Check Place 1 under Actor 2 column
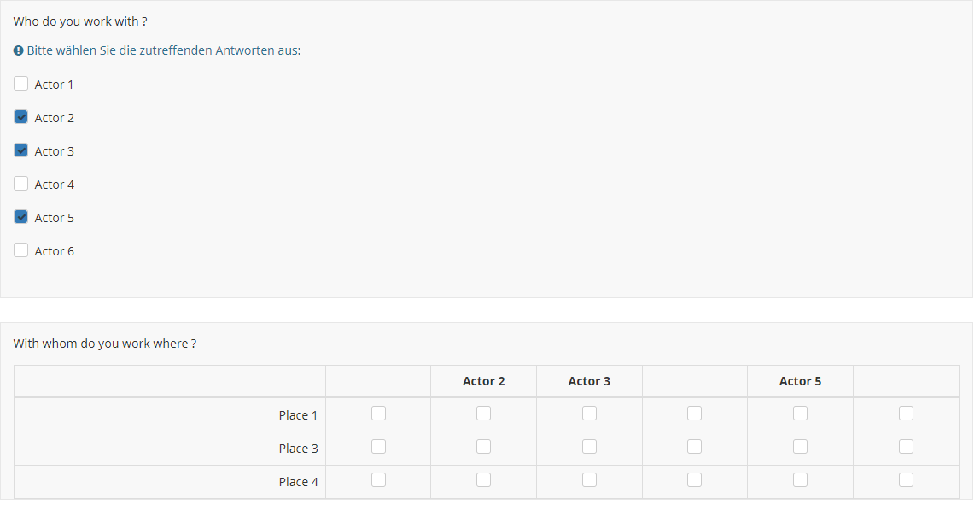Screen dimensions: 980x505 484,414
